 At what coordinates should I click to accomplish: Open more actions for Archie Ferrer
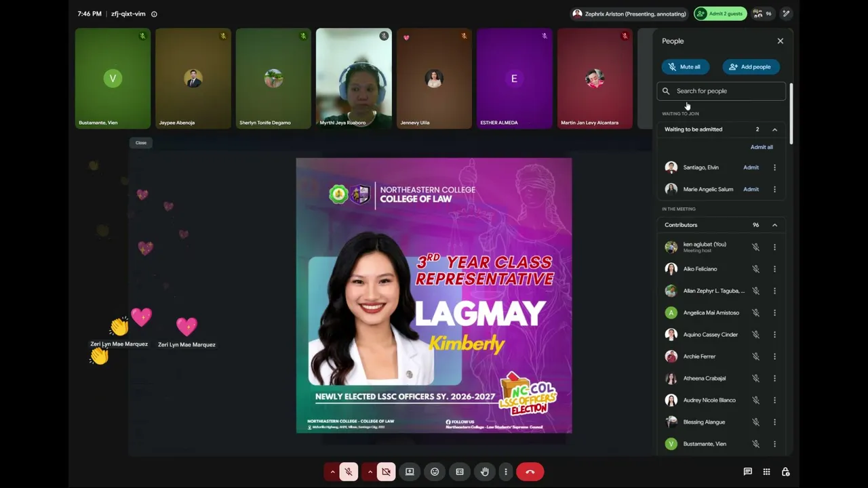click(774, 357)
